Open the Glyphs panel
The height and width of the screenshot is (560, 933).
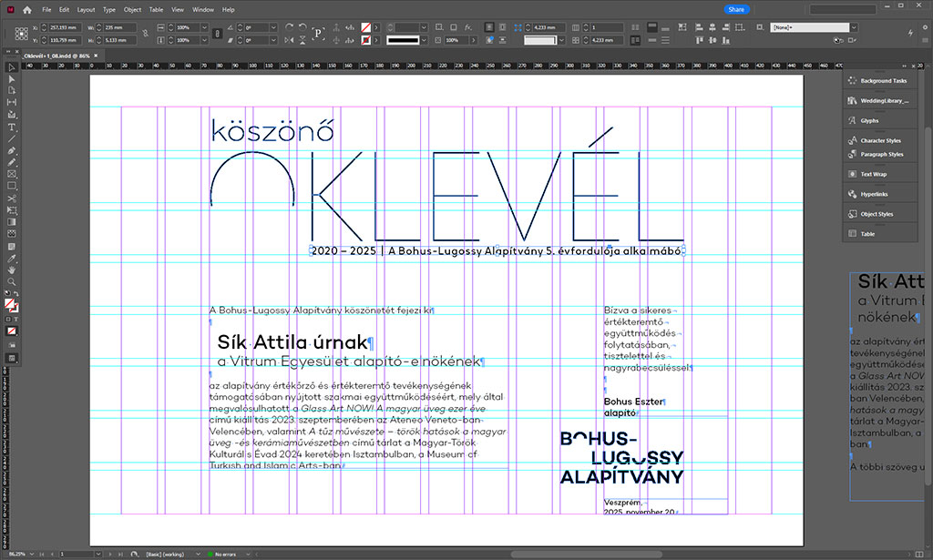(879, 121)
